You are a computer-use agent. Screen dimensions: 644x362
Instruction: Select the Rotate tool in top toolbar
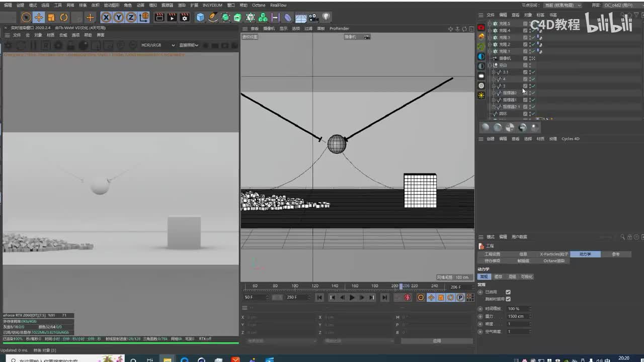coord(64,18)
